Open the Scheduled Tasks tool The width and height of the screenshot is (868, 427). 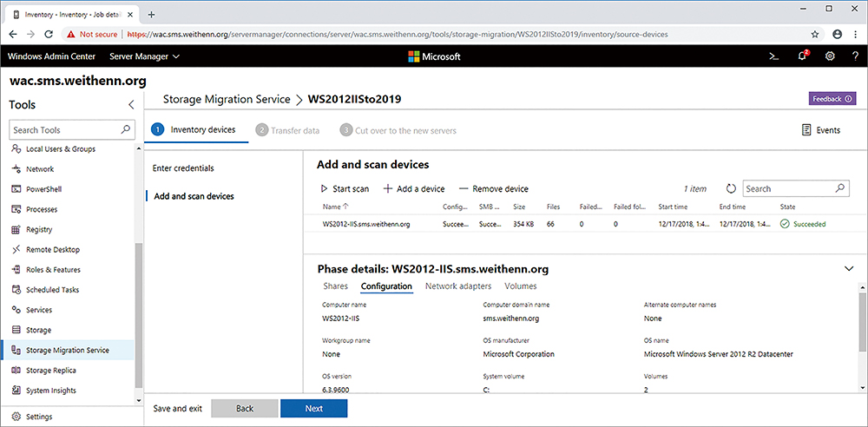tap(53, 290)
